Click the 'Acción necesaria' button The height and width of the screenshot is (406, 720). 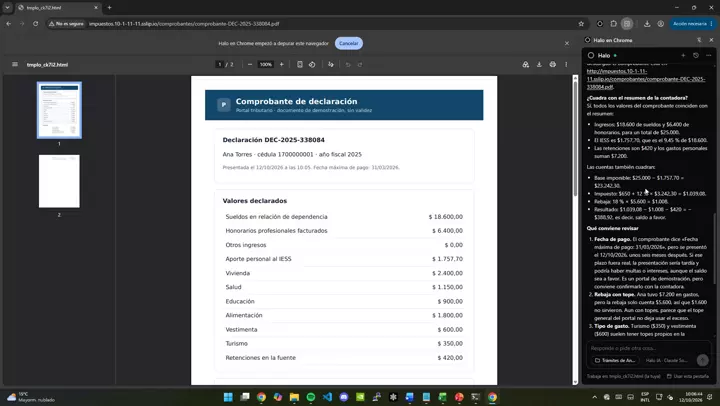click(x=690, y=23)
